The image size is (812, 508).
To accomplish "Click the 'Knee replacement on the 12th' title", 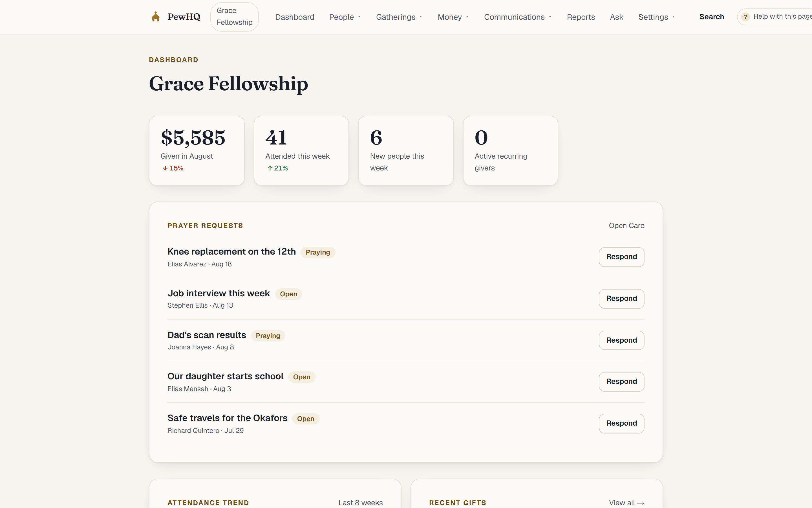I will [x=231, y=252].
